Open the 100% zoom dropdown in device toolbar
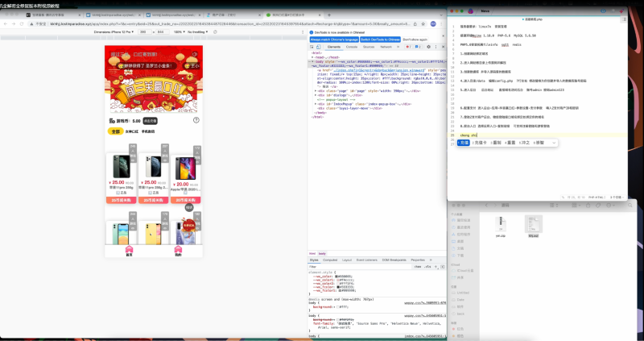The width and height of the screenshot is (644, 341). click(x=178, y=31)
